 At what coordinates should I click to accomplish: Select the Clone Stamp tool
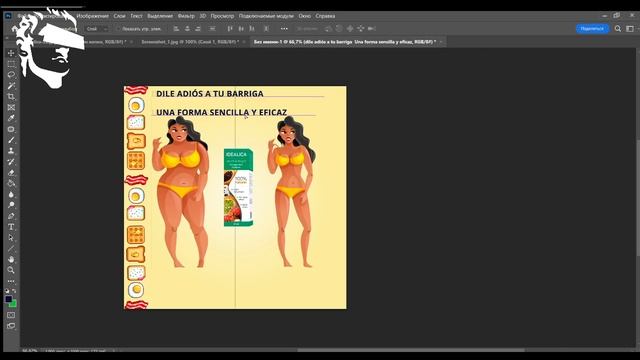click(11, 151)
